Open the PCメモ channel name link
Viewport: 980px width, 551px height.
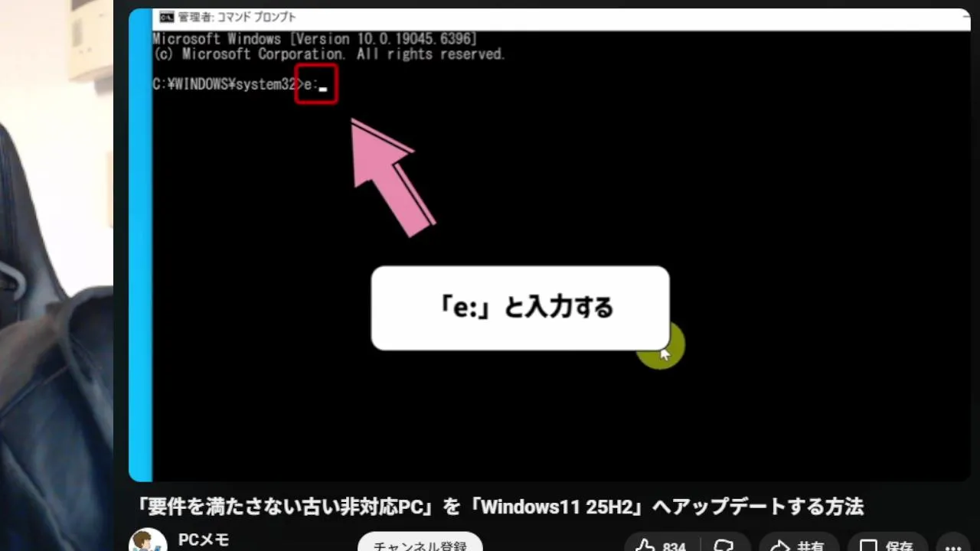pyautogui.click(x=204, y=540)
